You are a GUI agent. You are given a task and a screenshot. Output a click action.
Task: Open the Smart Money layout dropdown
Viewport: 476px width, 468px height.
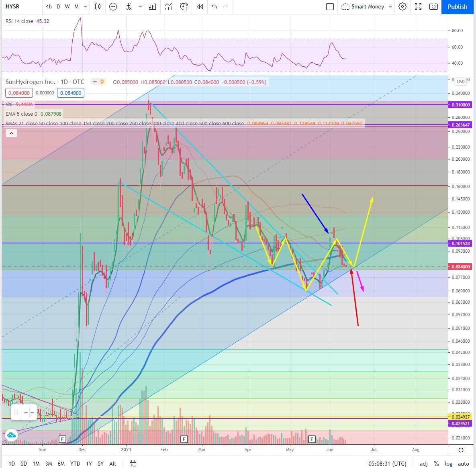tap(390, 6)
